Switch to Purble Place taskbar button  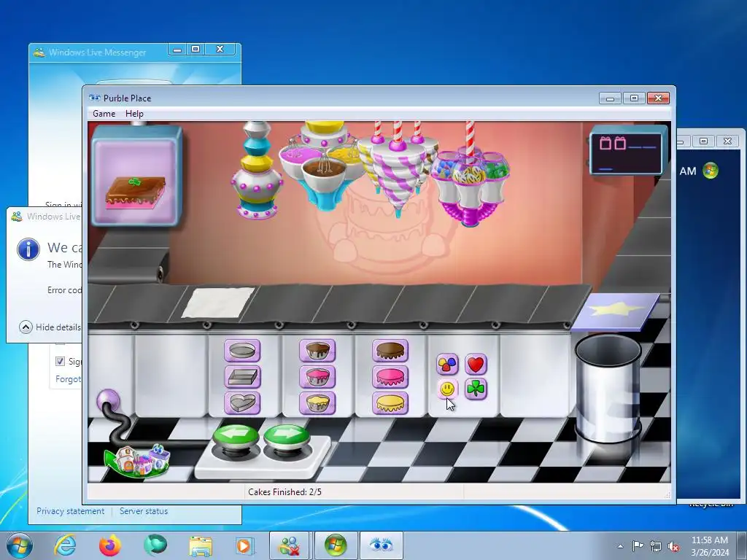(x=381, y=545)
